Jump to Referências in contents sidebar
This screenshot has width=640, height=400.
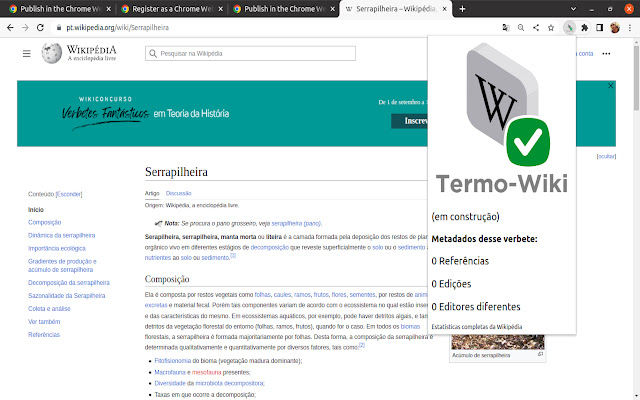[x=44, y=335]
